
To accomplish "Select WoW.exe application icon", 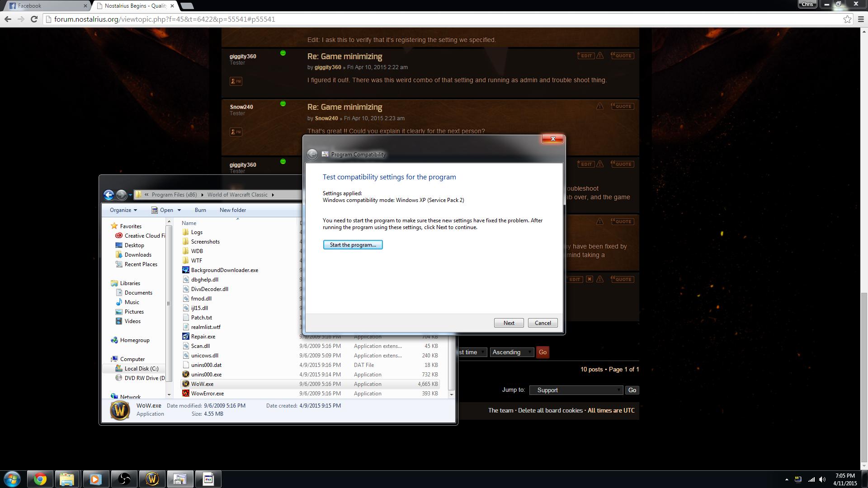I will 186,384.
